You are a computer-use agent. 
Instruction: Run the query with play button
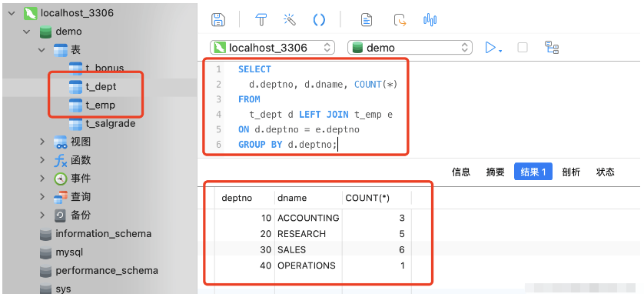point(490,47)
